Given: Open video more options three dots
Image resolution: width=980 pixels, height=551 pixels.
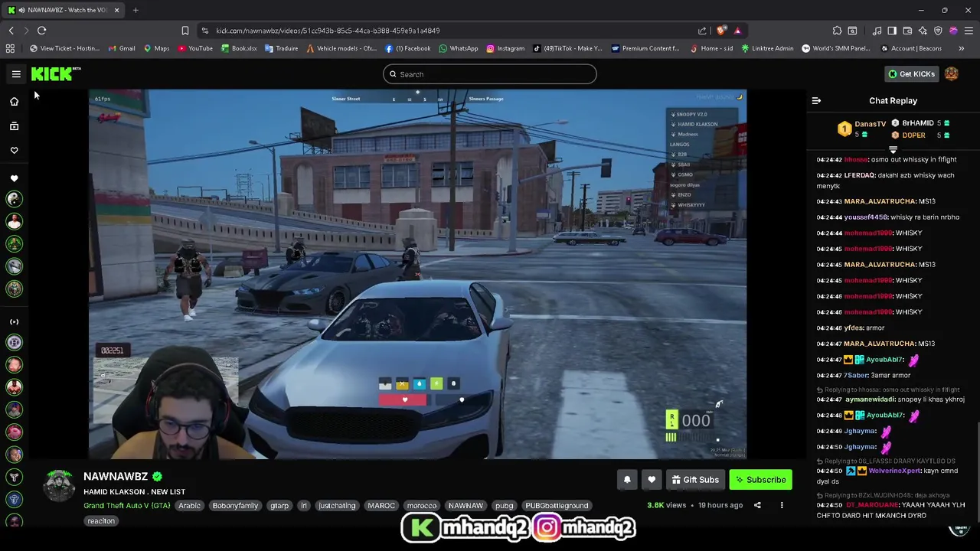Looking at the screenshot, I should coord(782,505).
